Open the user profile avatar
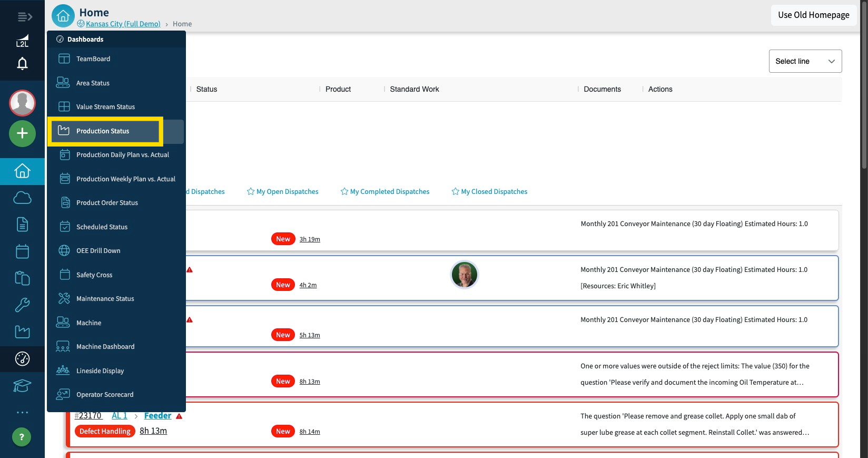The image size is (868, 458). 22,103
